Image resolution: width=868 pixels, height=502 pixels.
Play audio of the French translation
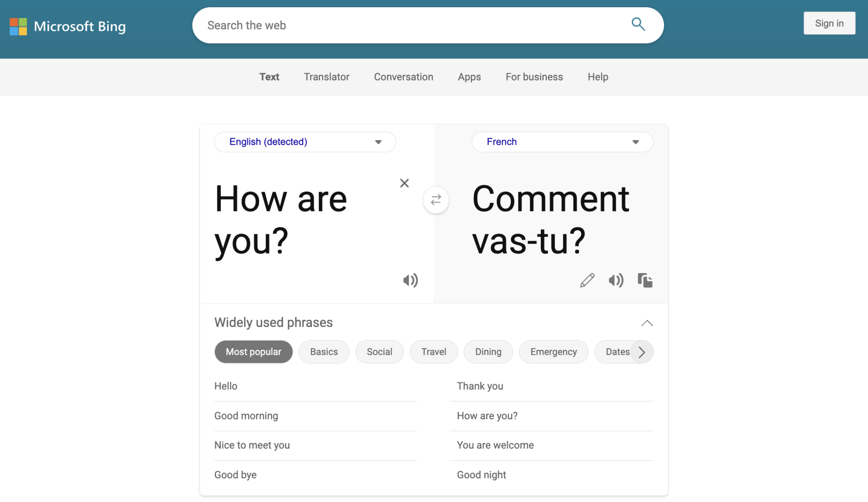616,280
